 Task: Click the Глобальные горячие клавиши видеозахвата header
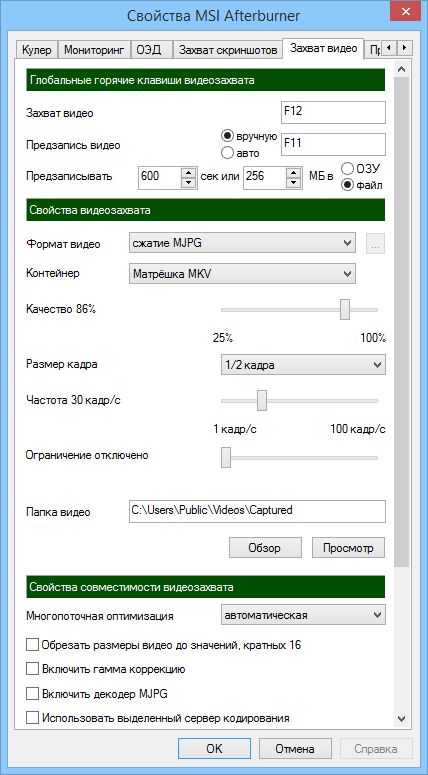tap(206, 80)
